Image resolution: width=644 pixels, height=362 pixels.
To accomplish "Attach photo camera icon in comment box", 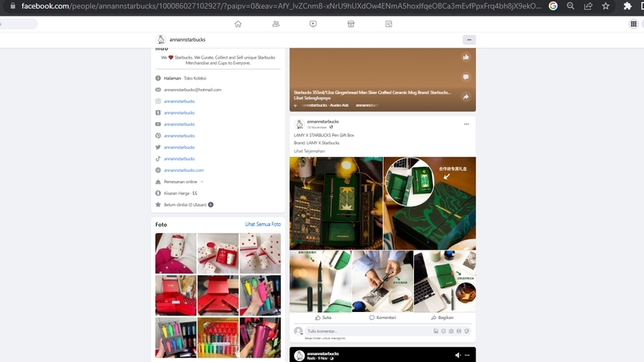I will point(451,331).
